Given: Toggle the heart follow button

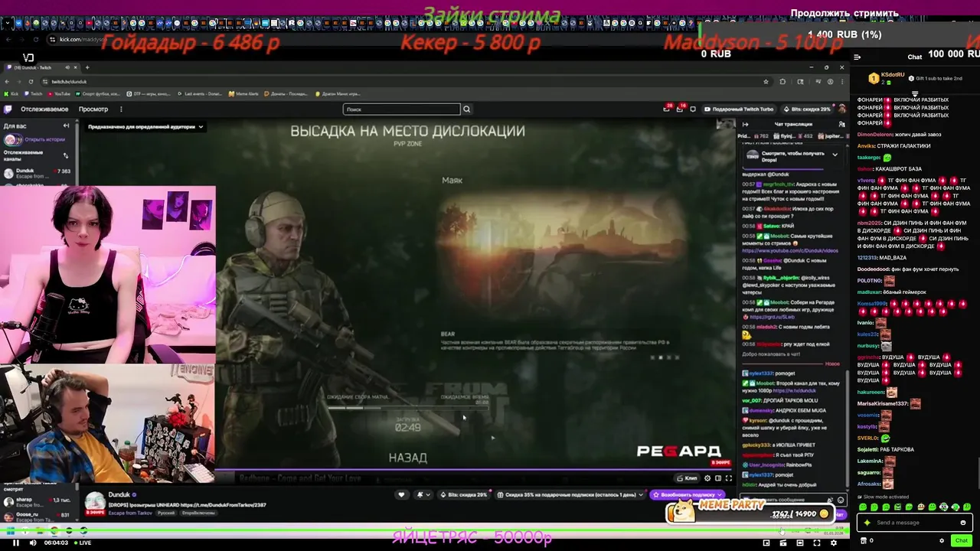Looking at the screenshot, I should coord(401,495).
